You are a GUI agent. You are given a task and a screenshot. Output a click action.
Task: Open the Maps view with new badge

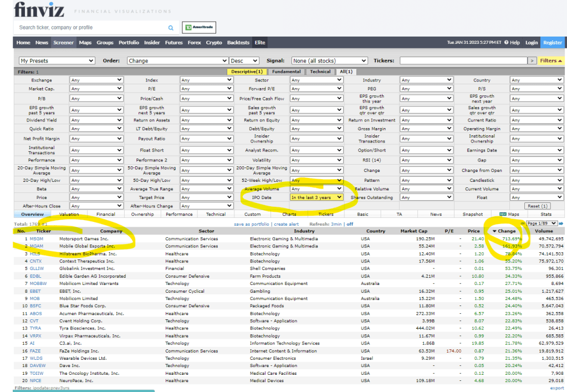(x=509, y=214)
